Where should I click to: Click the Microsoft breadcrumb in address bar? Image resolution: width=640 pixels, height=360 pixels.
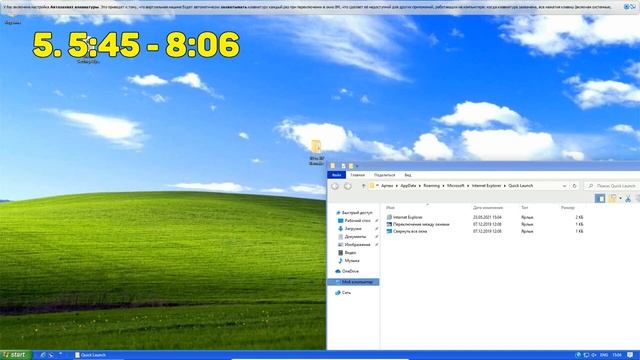[x=456, y=186]
